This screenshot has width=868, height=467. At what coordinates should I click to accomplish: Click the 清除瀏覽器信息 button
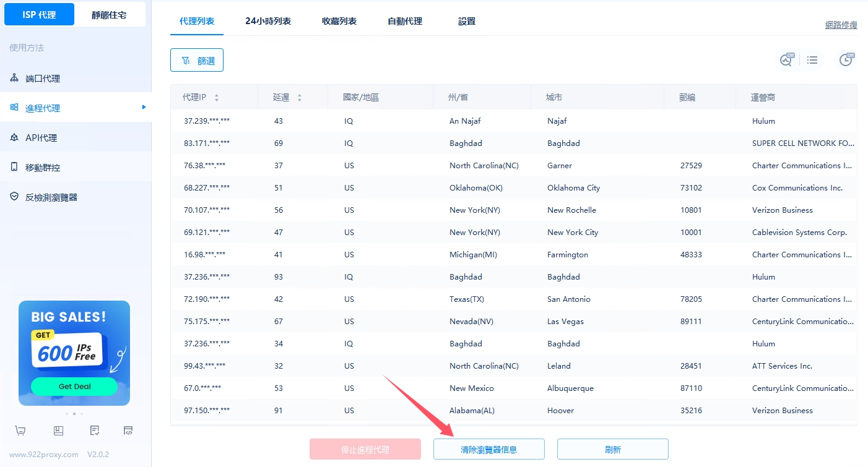[488, 450]
